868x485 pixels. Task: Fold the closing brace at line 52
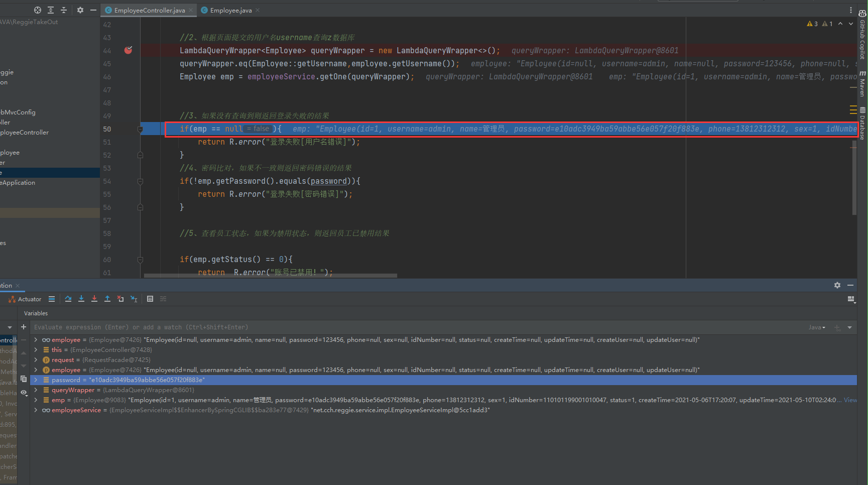coord(140,155)
